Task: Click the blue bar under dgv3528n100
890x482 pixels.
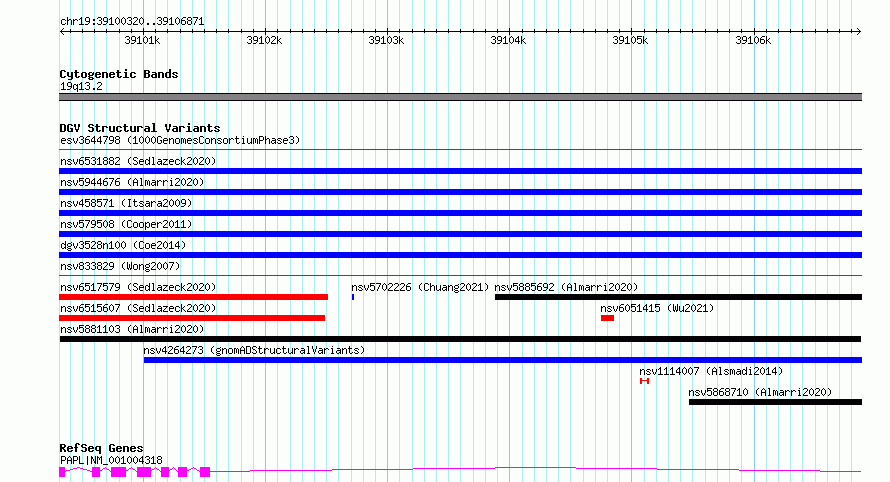Action: pyautogui.click(x=460, y=255)
